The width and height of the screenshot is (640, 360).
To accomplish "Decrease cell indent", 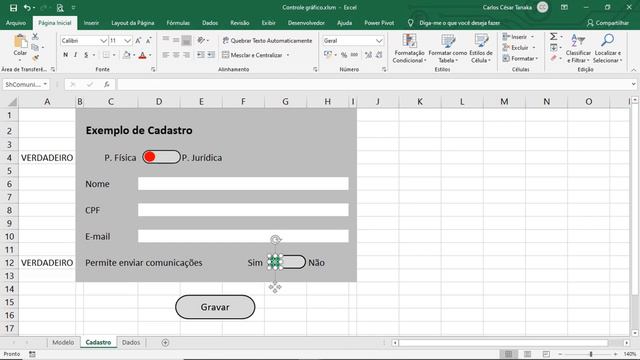I will [x=200, y=55].
